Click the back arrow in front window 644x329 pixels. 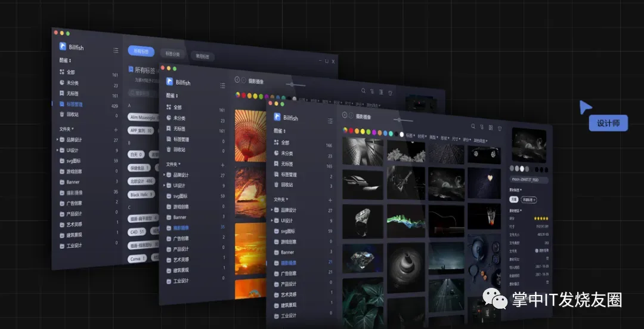click(345, 115)
